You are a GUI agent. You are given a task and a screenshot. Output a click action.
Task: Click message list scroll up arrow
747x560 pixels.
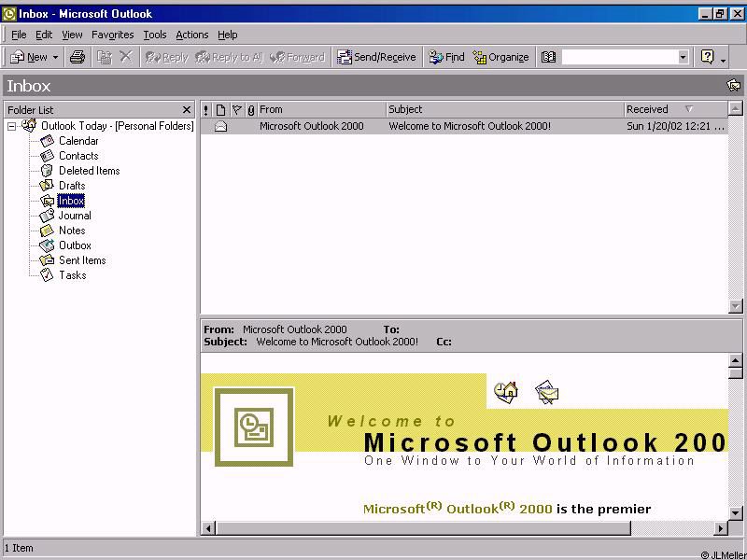click(736, 109)
